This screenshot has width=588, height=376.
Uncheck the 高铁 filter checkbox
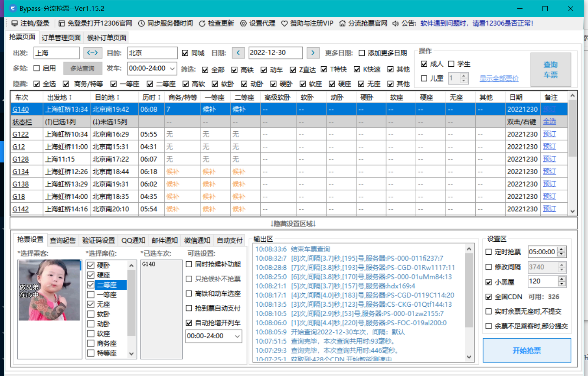[x=234, y=69]
